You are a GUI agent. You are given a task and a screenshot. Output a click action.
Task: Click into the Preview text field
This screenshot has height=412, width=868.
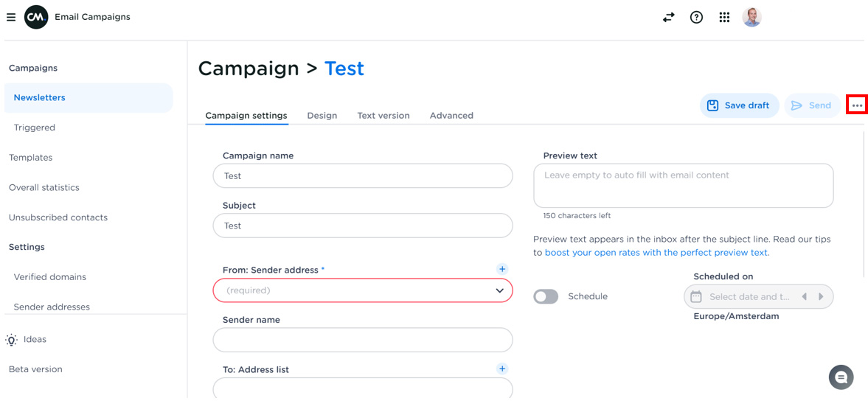point(683,186)
